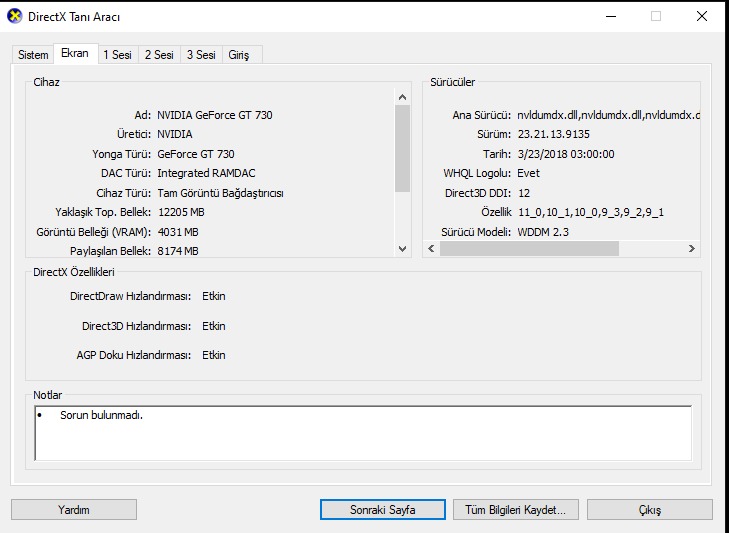Click the Direct3D Hızlandırması Etkin value
This screenshot has height=533, width=729.
pos(214,326)
